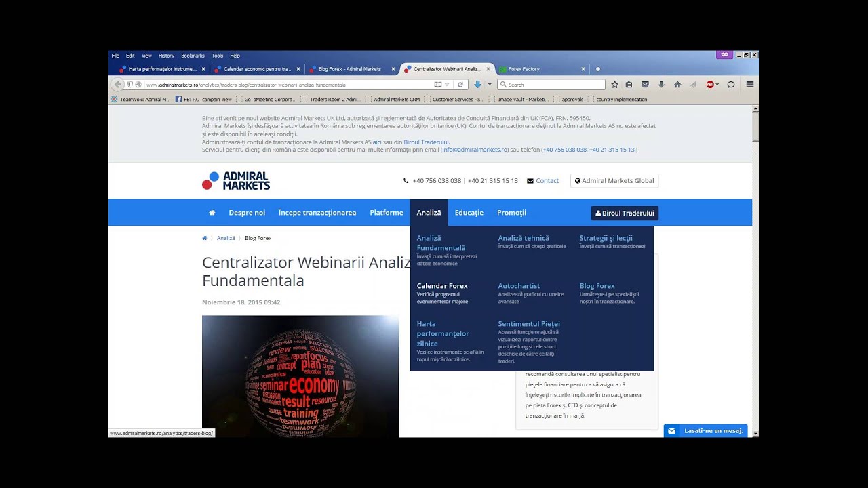Open FB: RO_campain_new bookmark

click(x=203, y=99)
